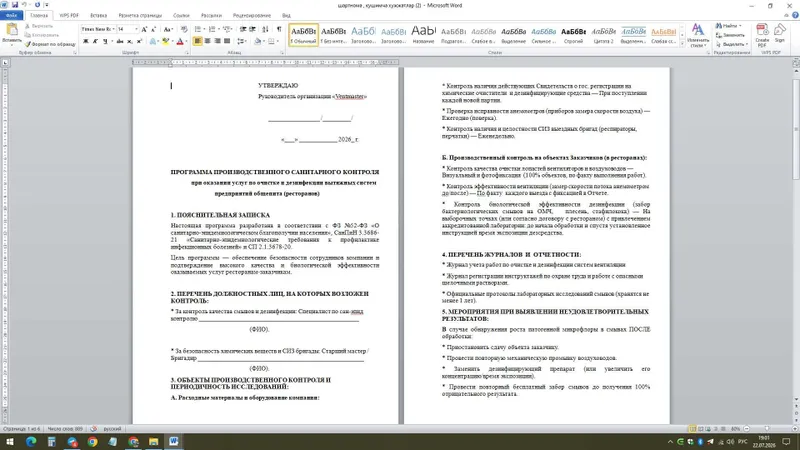Screen dimensions: 800x450
Task: Undo the last action
Action: coord(24,5)
